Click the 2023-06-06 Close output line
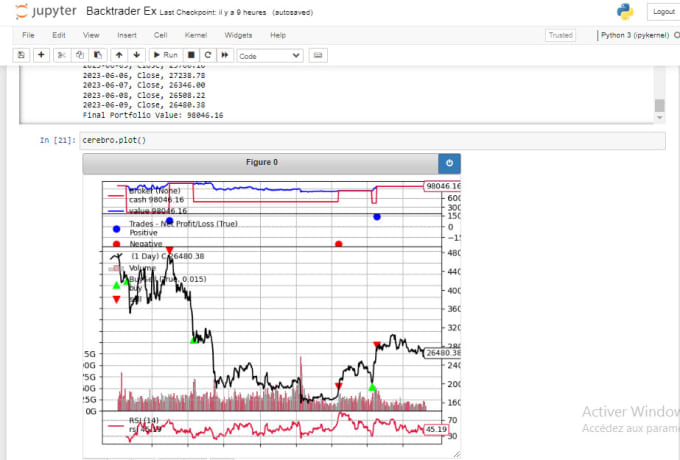Viewport: 680px width, 460px height. [x=144, y=75]
